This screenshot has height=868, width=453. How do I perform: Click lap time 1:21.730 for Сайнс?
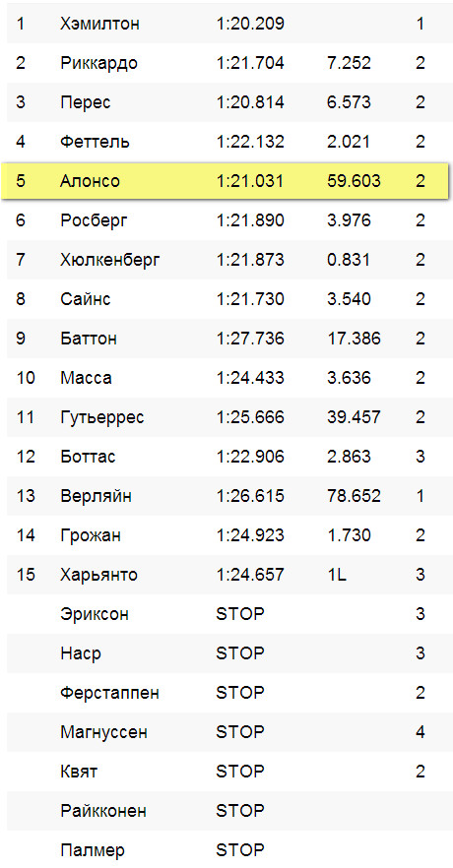250,299
